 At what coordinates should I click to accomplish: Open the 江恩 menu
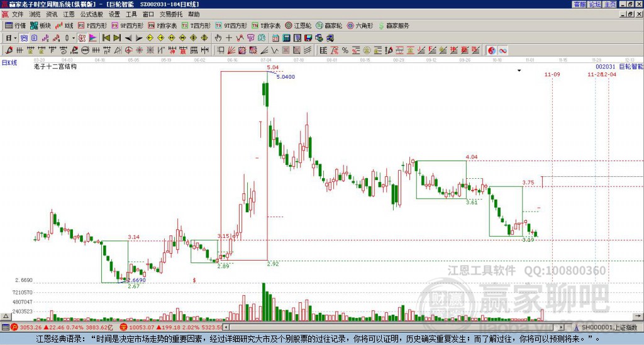pos(69,14)
